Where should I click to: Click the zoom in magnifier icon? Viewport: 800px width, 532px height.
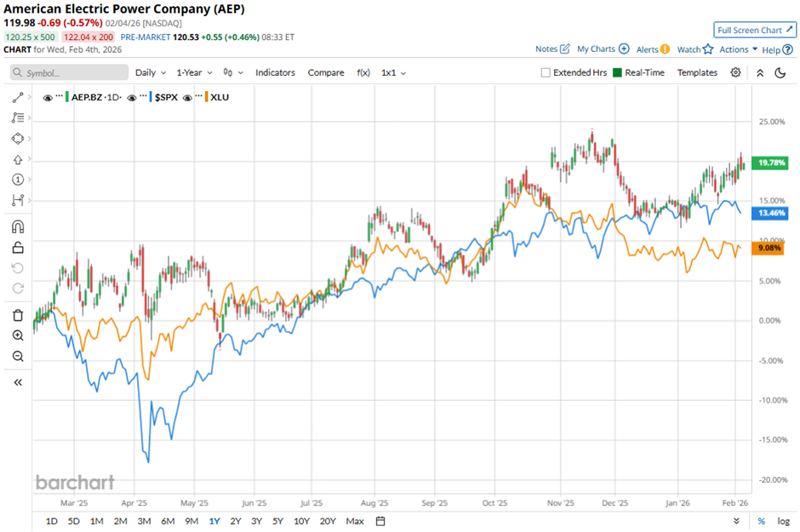click(x=18, y=335)
